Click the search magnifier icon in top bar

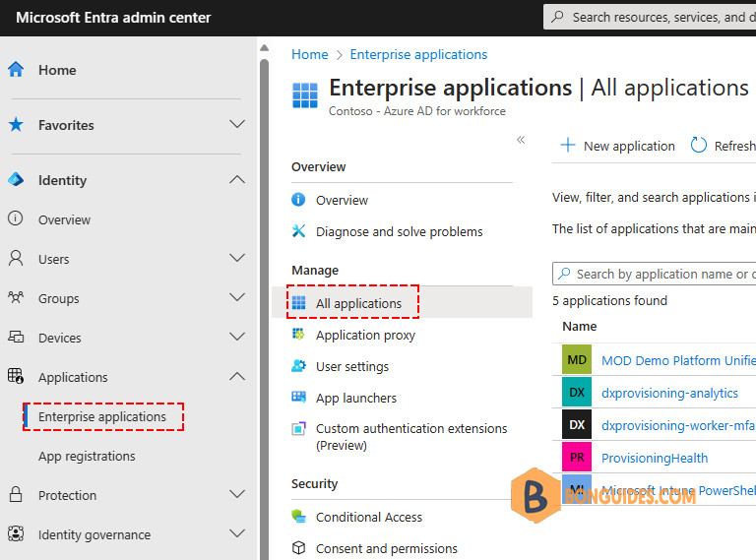(557, 17)
